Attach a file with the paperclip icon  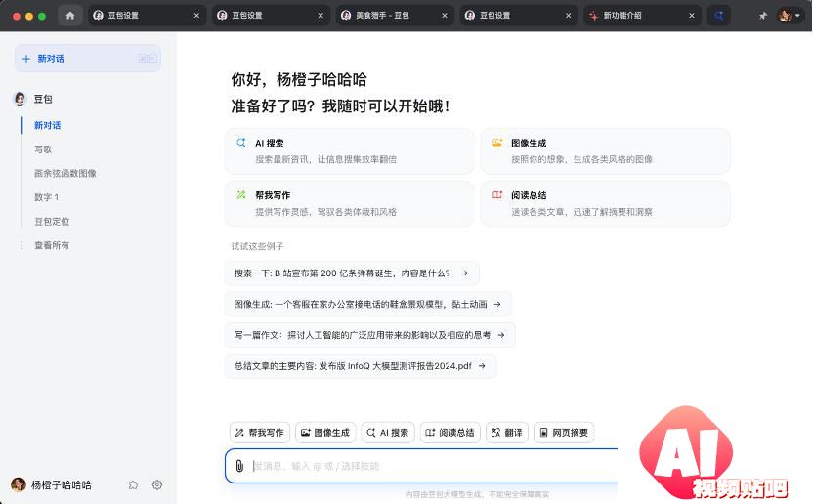(239, 466)
